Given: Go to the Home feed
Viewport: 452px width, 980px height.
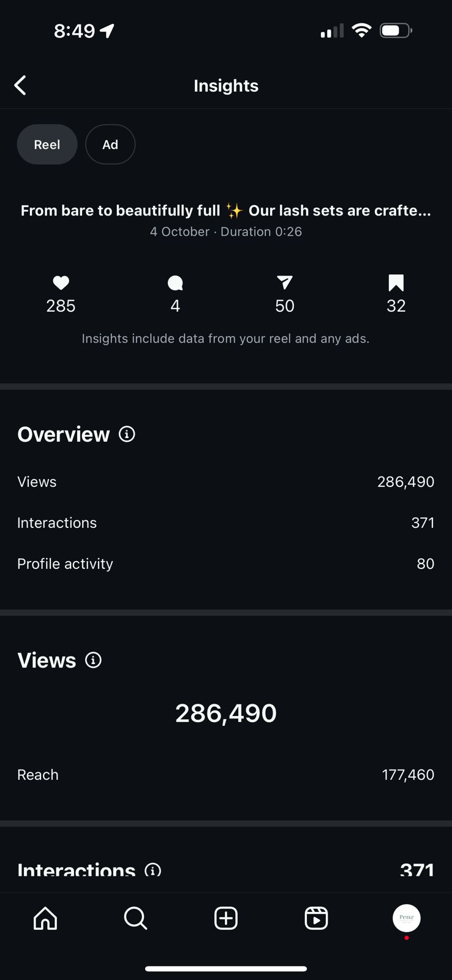Looking at the screenshot, I should (45, 918).
